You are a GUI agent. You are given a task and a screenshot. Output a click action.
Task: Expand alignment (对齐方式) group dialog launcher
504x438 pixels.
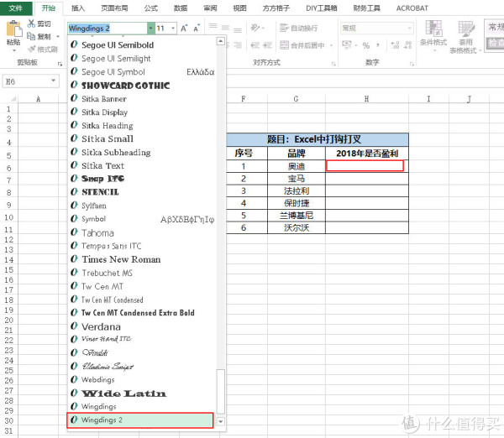click(333, 64)
